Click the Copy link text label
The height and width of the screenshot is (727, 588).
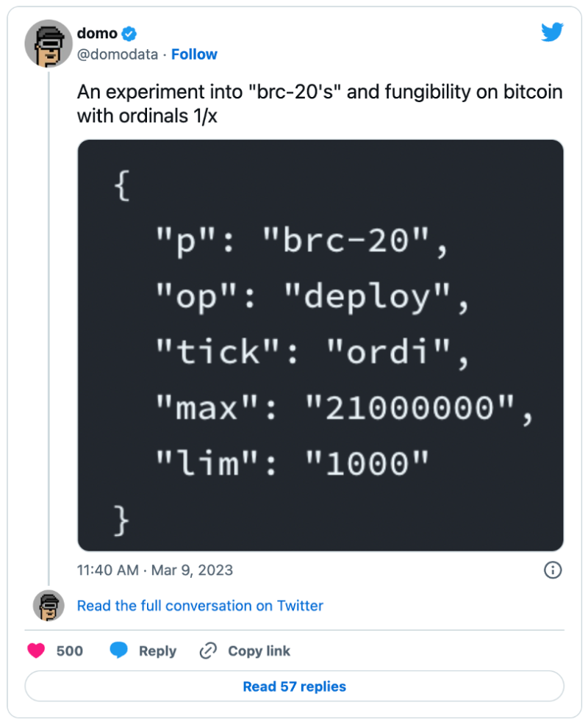click(259, 651)
